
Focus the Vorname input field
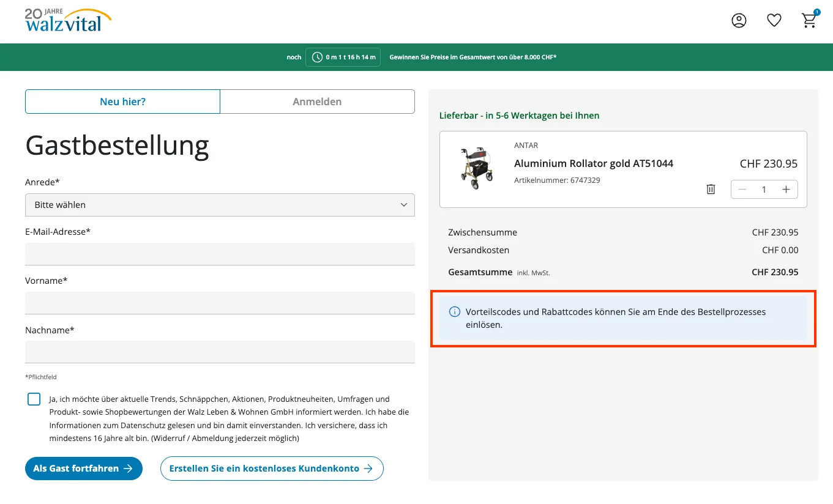point(220,303)
